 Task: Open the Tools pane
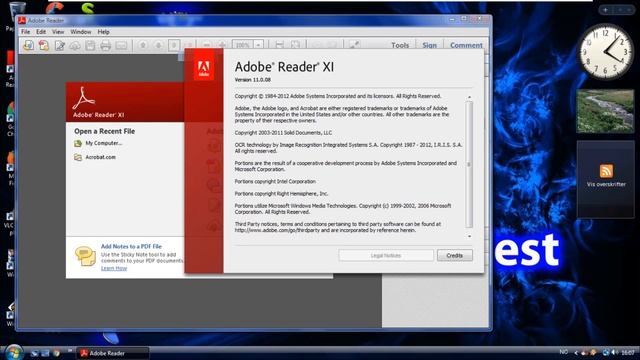[400, 45]
